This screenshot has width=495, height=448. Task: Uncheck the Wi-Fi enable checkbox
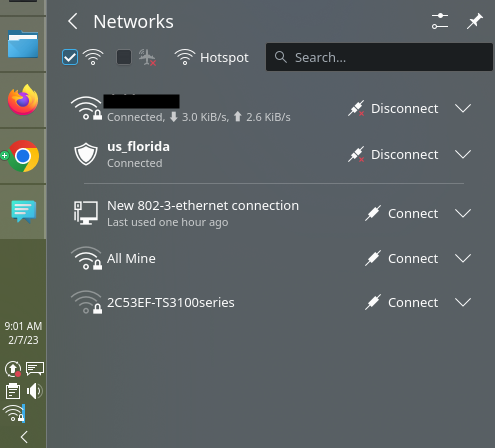70,57
